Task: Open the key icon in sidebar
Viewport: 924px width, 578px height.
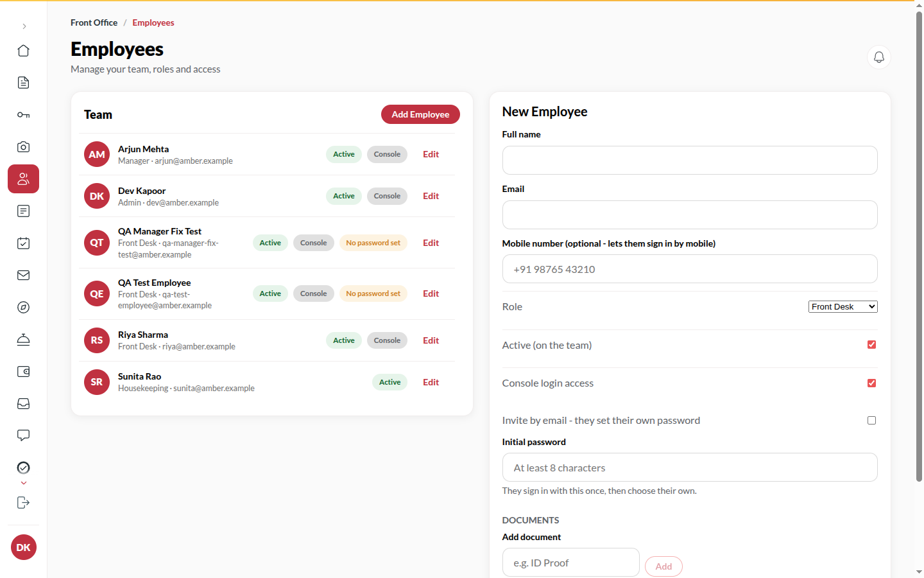Action: tap(24, 115)
